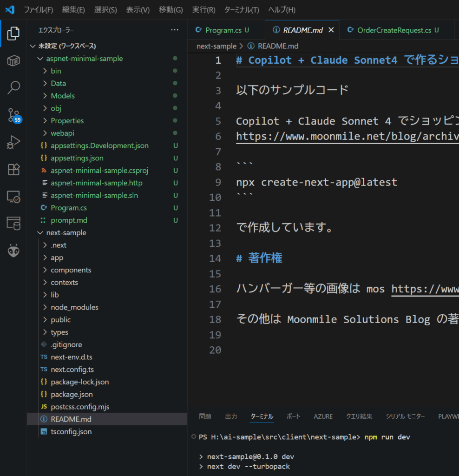Viewport: 459px width, 476px height.
Task: Close the README.md editor tab
Action: pyautogui.click(x=331, y=30)
